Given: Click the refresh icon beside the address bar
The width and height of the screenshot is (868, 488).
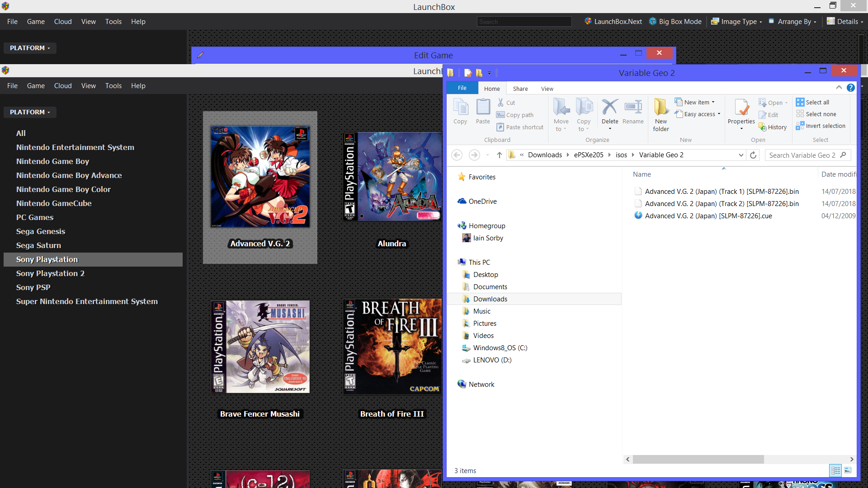Looking at the screenshot, I should [753, 155].
